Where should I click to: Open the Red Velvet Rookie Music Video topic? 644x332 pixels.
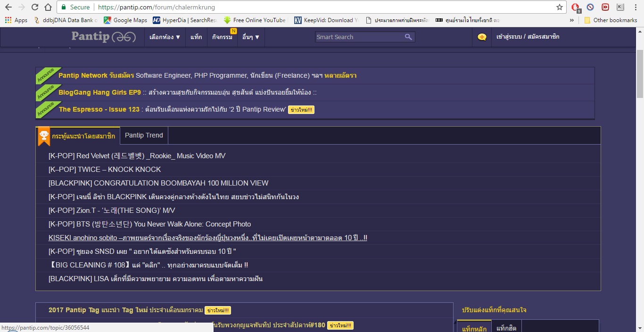pyautogui.click(x=137, y=156)
